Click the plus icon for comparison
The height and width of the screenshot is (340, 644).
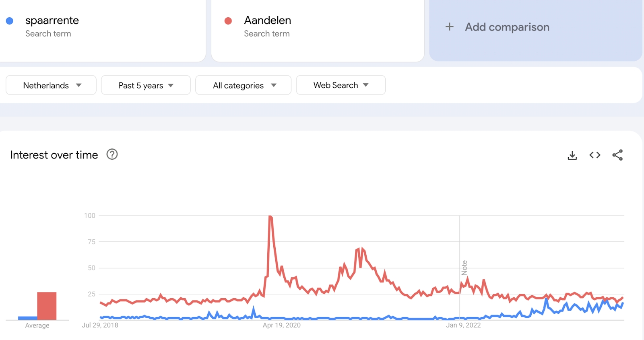[x=450, y=27]
